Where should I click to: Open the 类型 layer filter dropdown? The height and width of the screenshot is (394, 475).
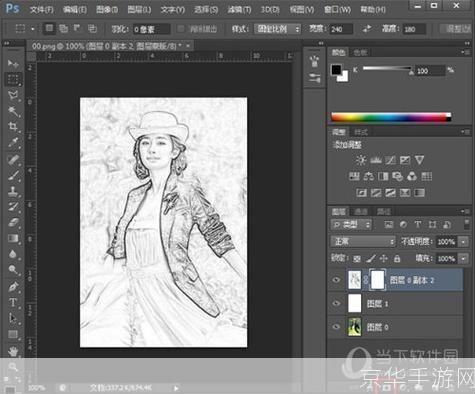click(351, 225)
